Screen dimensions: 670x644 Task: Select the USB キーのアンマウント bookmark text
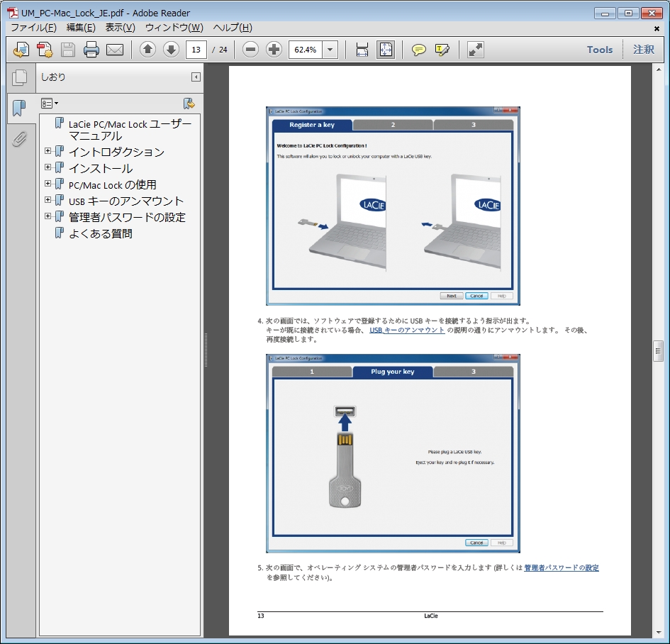[x=126, y=201]
